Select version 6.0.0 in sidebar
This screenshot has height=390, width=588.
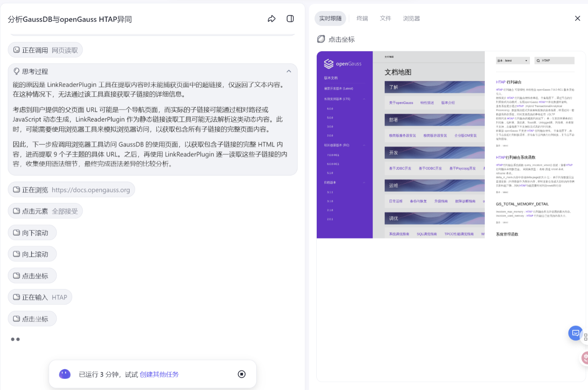(x=330, y=108)
